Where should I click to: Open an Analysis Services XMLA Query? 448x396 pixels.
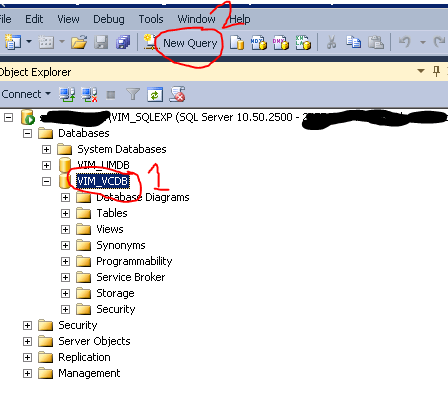303,42
